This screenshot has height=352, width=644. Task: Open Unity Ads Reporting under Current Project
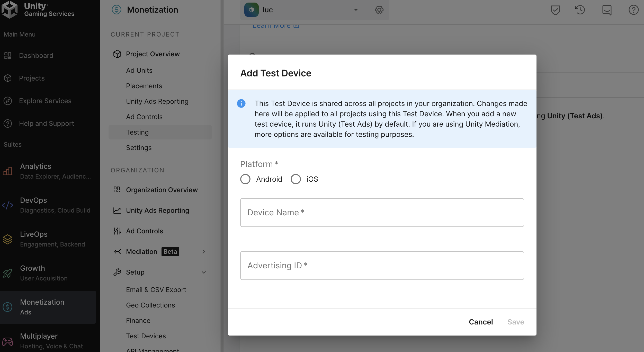(x=157, y=101)
